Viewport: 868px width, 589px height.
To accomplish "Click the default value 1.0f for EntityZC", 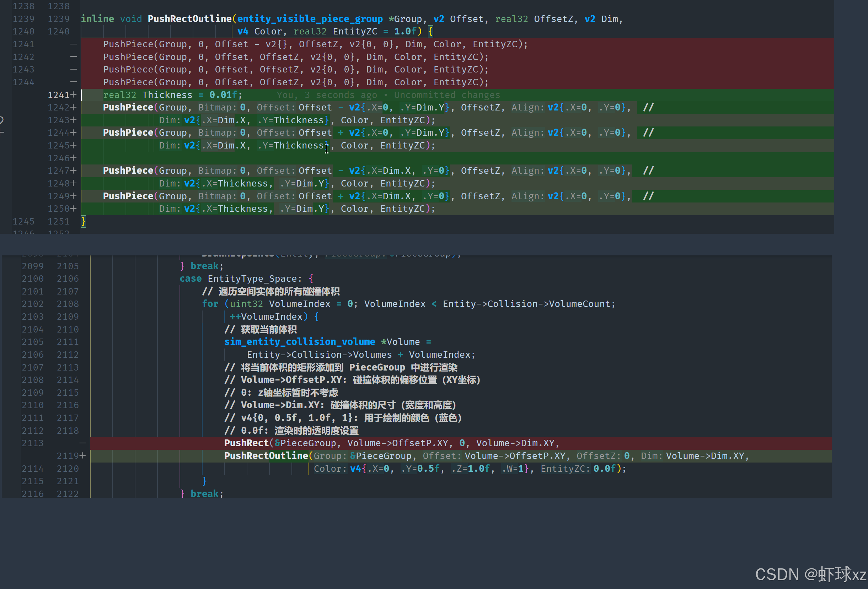I will click(405, 31).
